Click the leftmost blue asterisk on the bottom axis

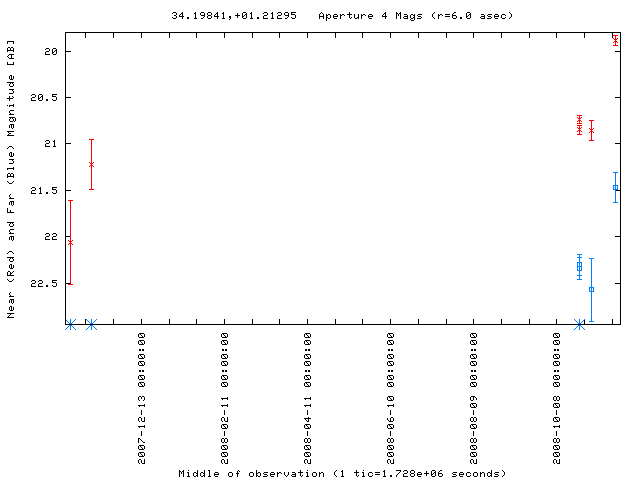pos(71,325)
